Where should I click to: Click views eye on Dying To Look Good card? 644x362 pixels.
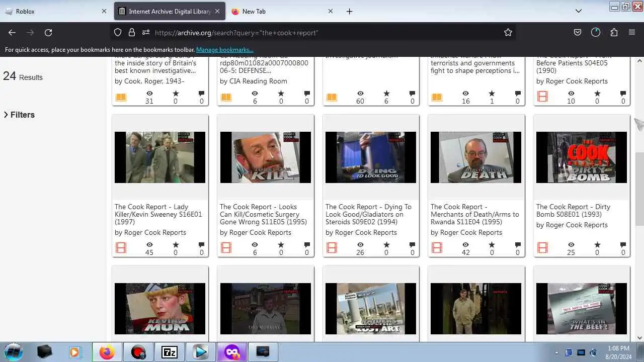(x=360, y=245)
